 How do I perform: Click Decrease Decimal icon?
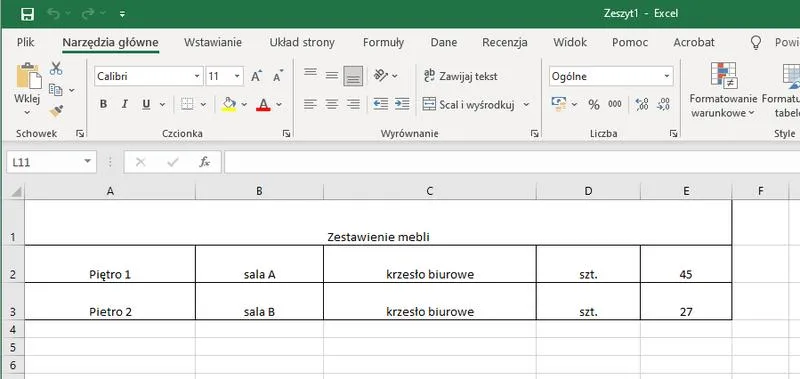(663, 105)
